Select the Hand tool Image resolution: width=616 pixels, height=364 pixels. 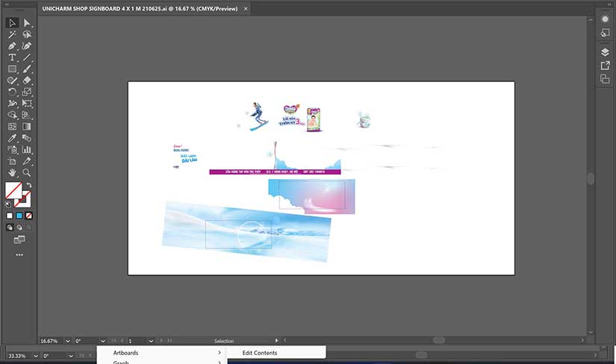(12, 172)
